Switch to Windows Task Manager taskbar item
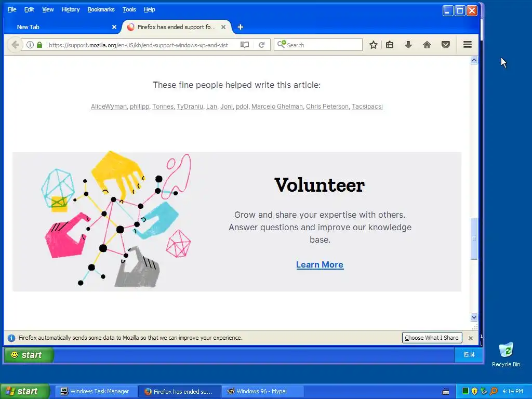The height and width of the screenshot is (399, 532). point(95,392)
